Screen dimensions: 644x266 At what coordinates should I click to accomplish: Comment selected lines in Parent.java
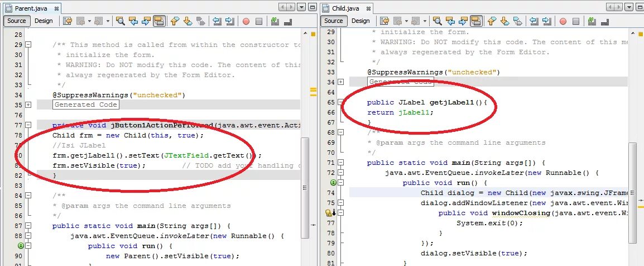275,21
